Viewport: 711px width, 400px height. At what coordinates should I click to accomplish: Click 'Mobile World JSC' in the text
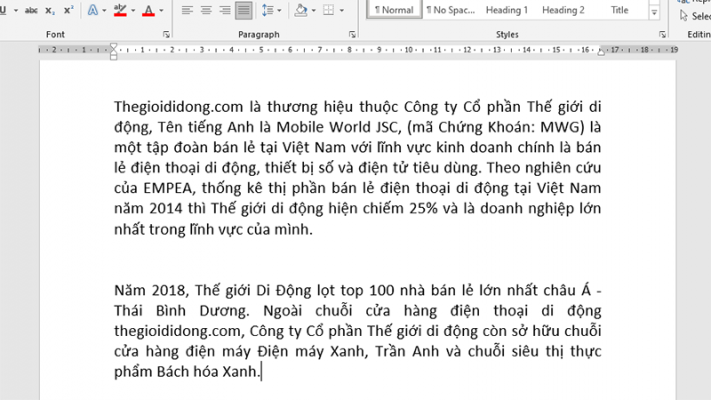(x=337, y=127)
